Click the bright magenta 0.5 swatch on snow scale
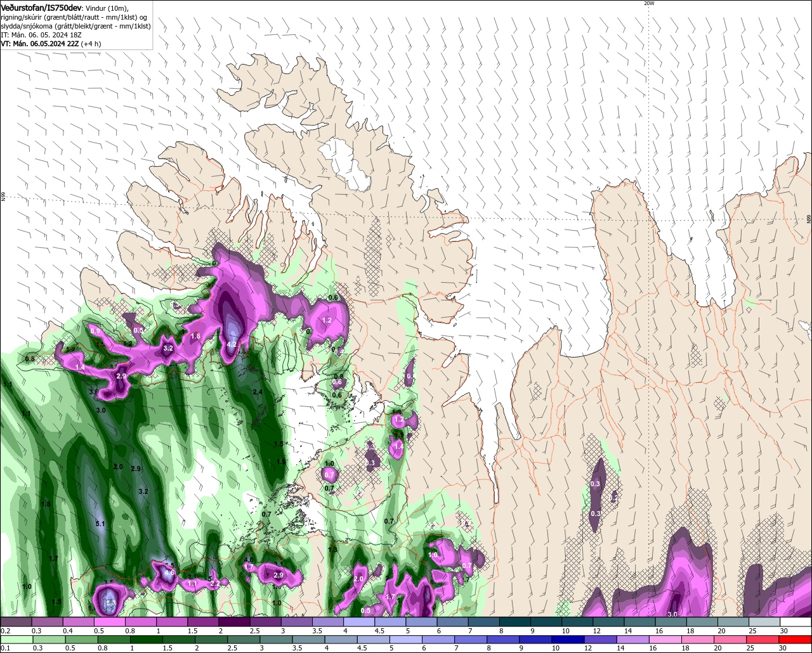Viewport: 812px width, 653px height. coord(110,622)
